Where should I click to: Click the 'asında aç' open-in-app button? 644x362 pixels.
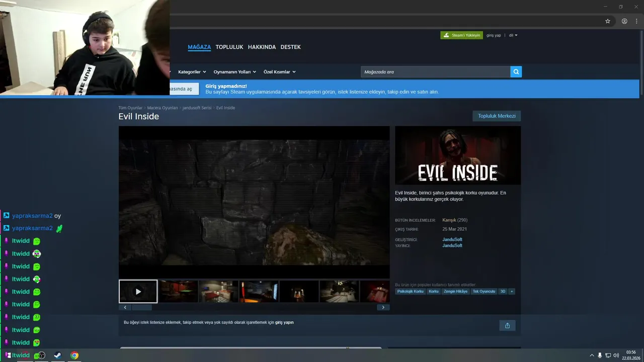pyautogui.click(x=184, y=89)
